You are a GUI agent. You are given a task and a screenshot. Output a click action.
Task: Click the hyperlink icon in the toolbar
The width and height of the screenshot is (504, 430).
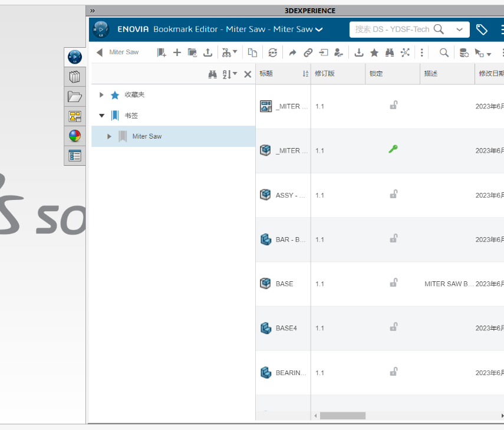pos(308,52)
